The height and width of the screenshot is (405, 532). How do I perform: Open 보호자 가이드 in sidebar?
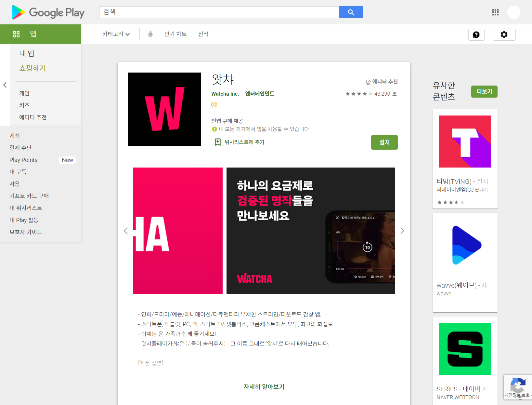26,232
